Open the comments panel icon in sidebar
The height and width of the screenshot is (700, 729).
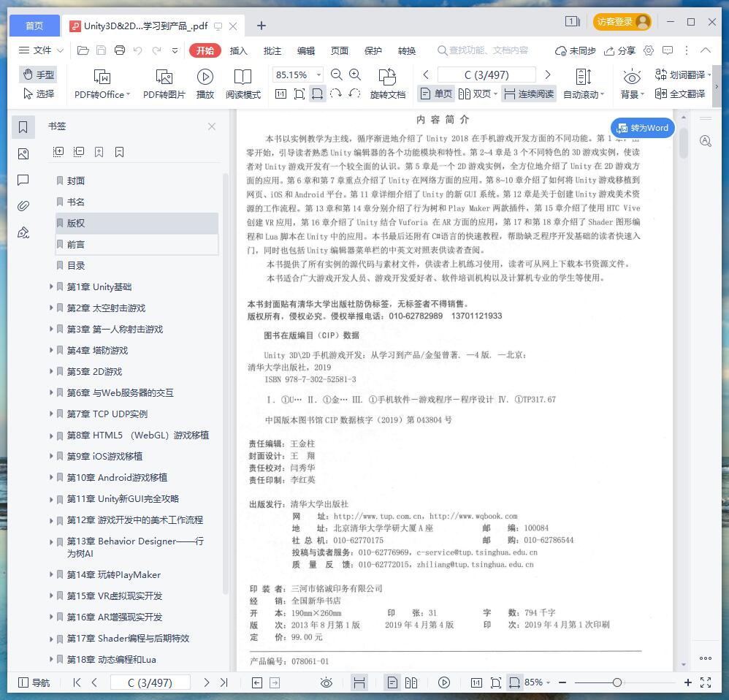click(x=23, y=180)
